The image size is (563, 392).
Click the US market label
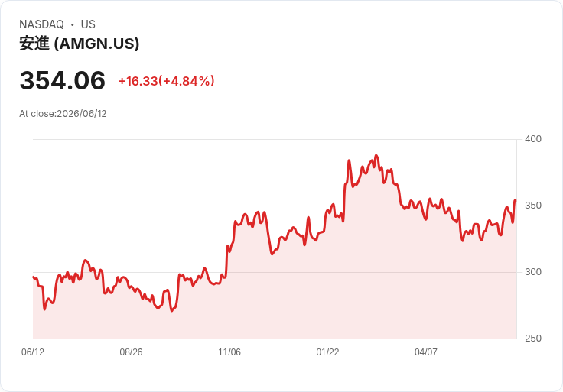(88, 24)
